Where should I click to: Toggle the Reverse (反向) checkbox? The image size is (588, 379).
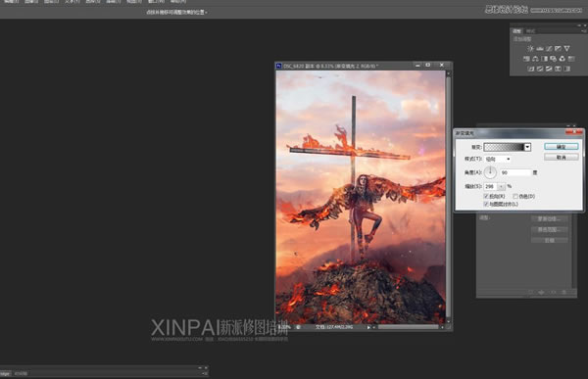[486, 196]
